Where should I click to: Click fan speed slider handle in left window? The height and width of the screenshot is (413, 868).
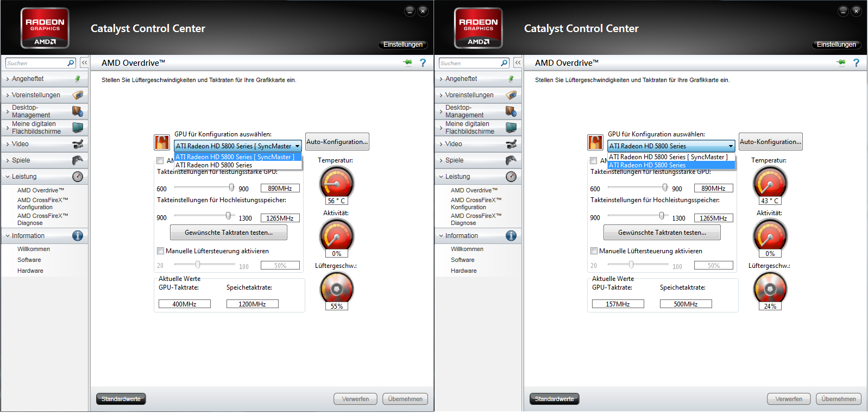coord(198,265)
